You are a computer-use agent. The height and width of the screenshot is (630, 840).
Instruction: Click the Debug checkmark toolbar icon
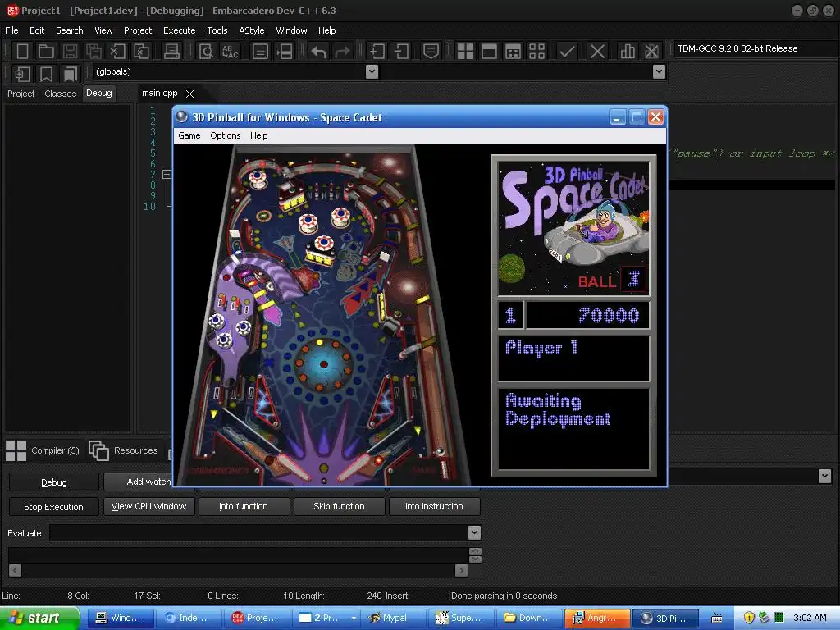point(567,52)
